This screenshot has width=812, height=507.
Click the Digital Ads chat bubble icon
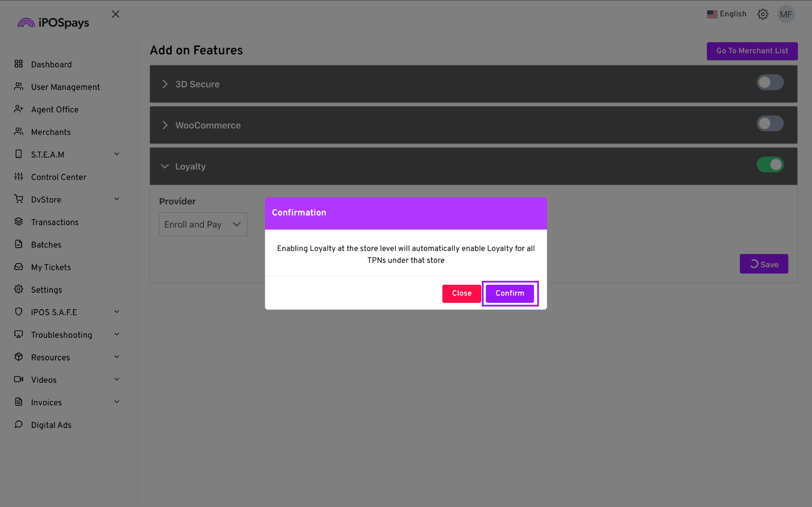click(x=18, y=424)
